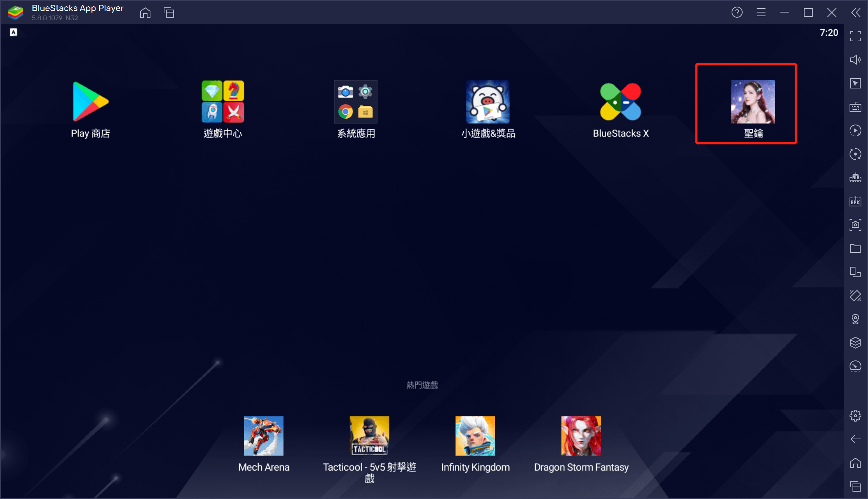The image size is (868, 499).
Task: Click the keyboard indicator A icon
Action: point(14,32)
